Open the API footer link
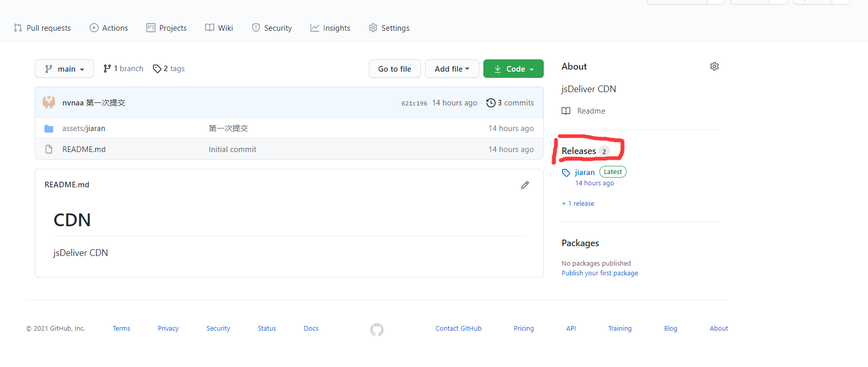868x367 pixels. pyautogui.click(x=571, y=329)
